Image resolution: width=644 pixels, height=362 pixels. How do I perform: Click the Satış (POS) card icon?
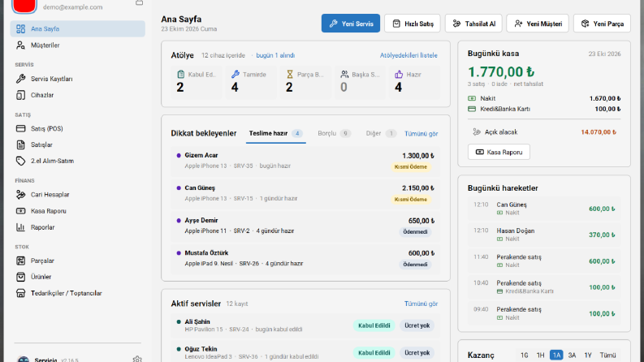[20, 128]
